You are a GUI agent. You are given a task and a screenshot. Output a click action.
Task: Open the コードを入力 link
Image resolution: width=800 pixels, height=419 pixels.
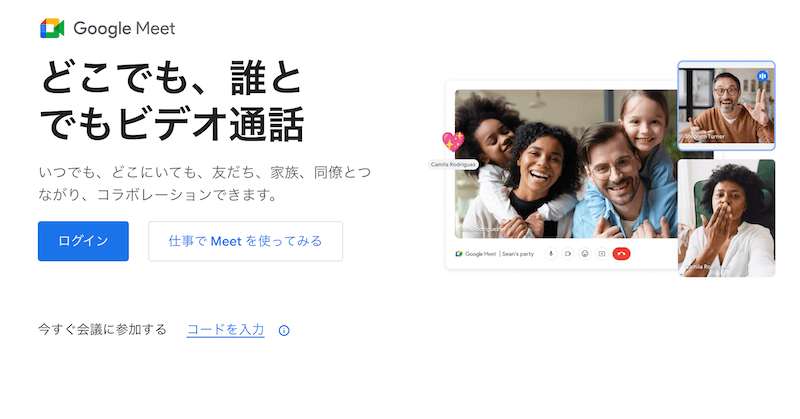point(226,330)
